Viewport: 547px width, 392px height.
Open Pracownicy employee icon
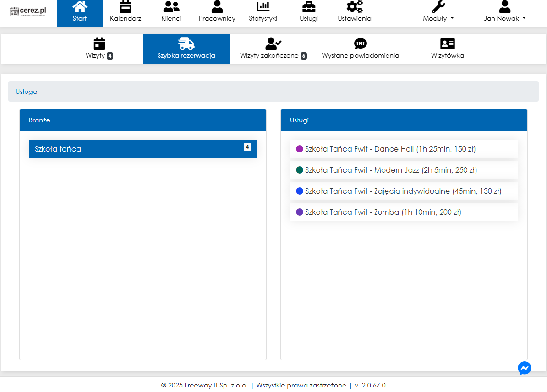point(217,7)
